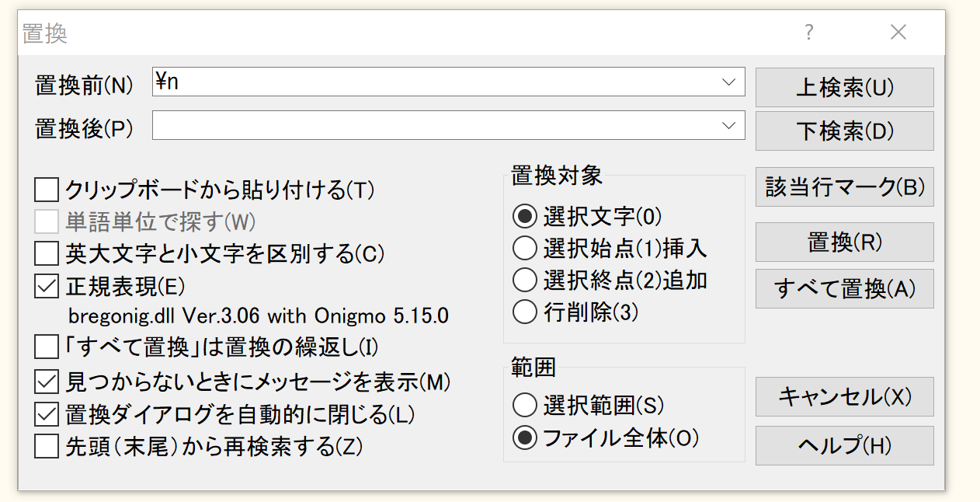This screenshot has width=980, height=502.
Task: Enable 英大文字と小文字を区別する(C) checkbox
Action: click(47, 253)
